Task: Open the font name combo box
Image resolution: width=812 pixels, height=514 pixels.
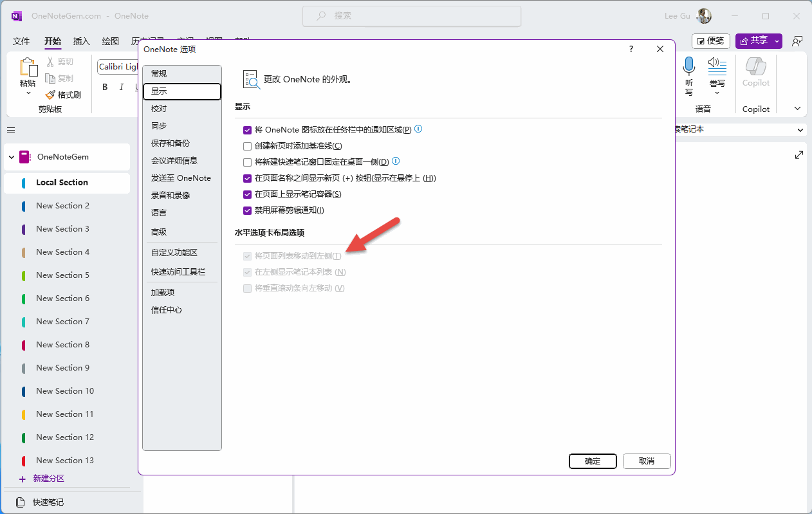Action: pos(118,67)
